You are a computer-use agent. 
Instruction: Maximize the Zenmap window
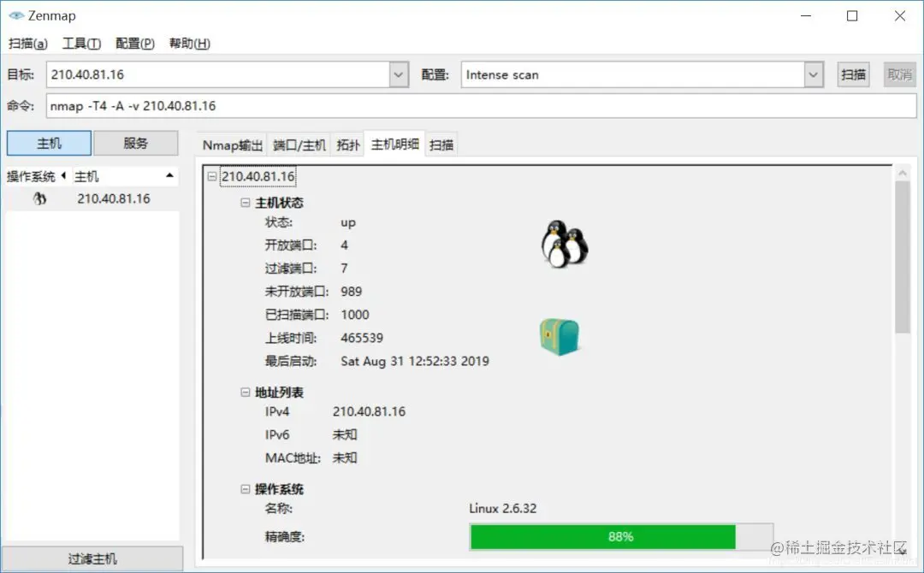[x=852, y=16]
